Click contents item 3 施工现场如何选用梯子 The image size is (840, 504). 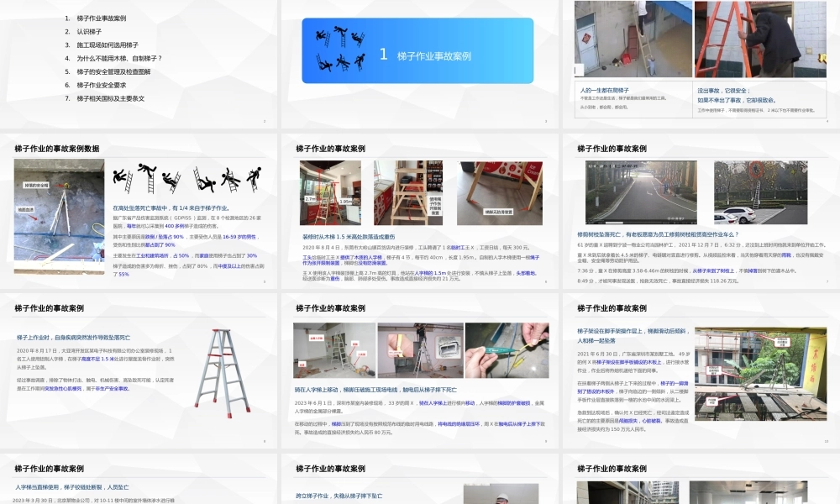(x=108, y=45)
